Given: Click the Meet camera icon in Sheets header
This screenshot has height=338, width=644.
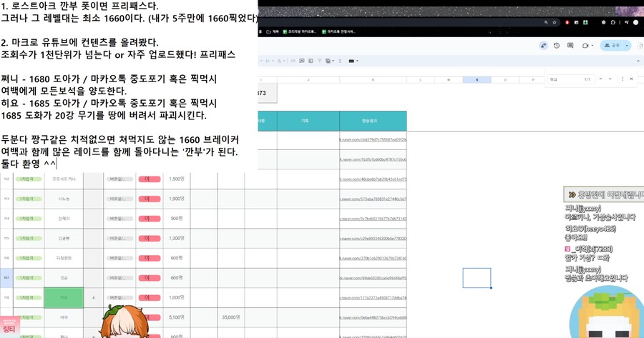Looking at the screenshot, I should [x=585, y=46].
